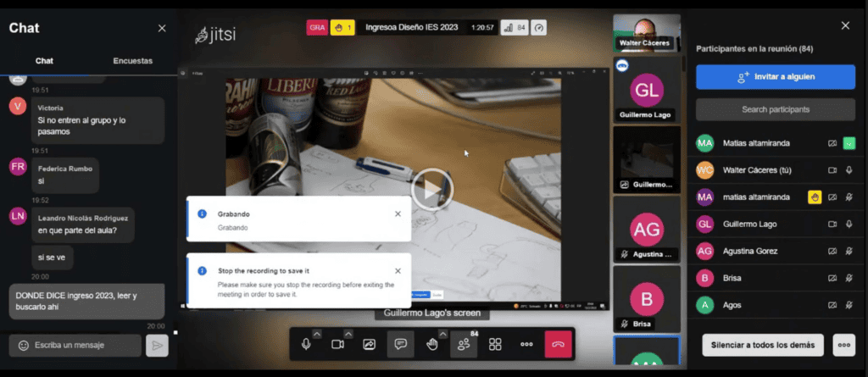The image size is (868, 377).
Task: Click Walter Cáceres camera icon in list
Action: 832,170
